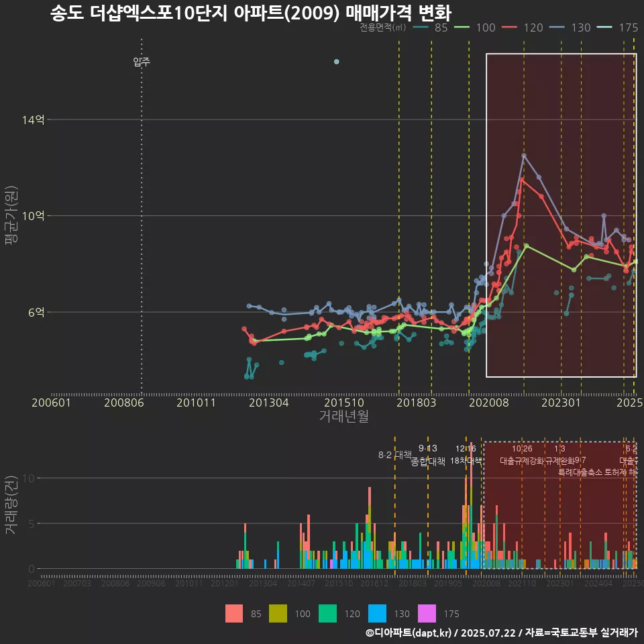The width and height of the screenshot is (644, 644).
Task: Click the 201510 x-axis label on price chart
Action: [x=344, y=402]
